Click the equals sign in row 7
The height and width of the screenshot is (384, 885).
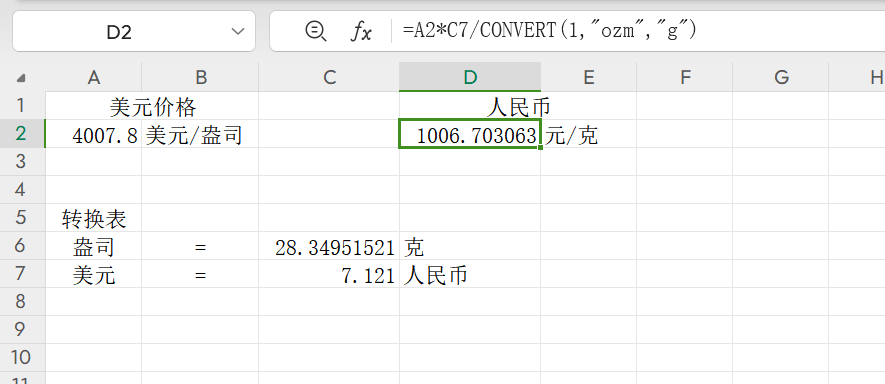coord(200,274)
